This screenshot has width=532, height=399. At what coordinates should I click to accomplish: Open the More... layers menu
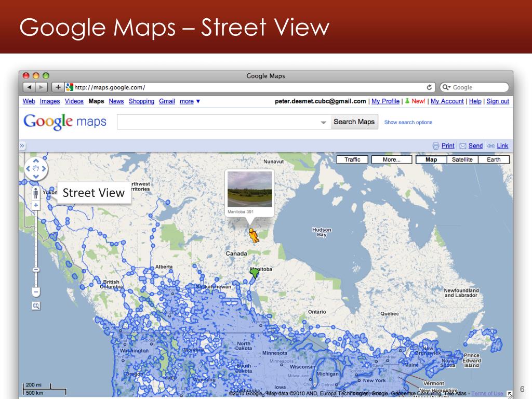[392, 159]
